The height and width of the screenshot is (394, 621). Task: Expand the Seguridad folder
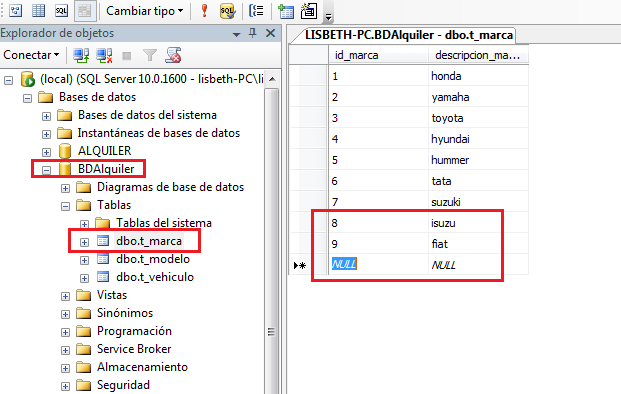click(x=65, y=386)
